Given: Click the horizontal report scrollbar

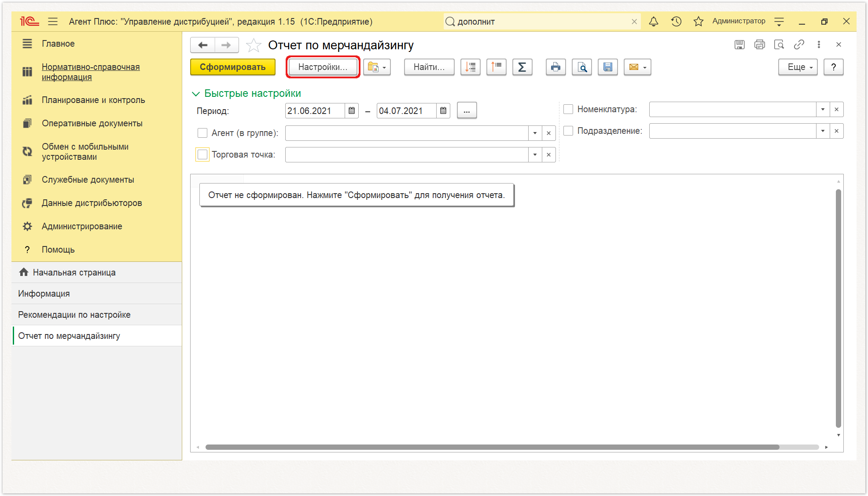Looking at the screenshot, I should [492, 447].
